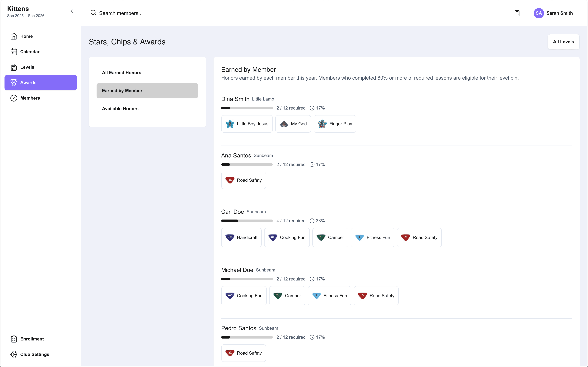Click Michael Doe member name
The height and width of the screenshot is (367, 588).
pyautogui.click(x=237, y=270)
